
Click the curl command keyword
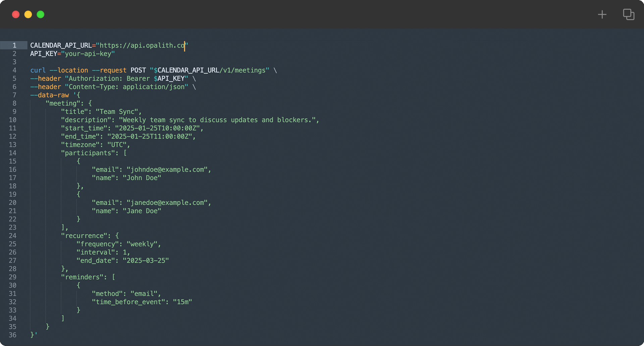tap(38, 70)
